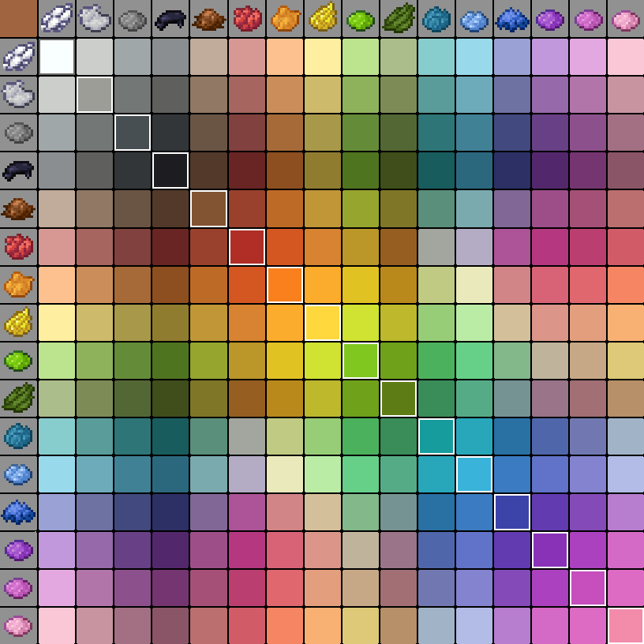Screen dimensions: 644x644
Task: Choose swatch in black row, blue column
Action: point(512,170)
